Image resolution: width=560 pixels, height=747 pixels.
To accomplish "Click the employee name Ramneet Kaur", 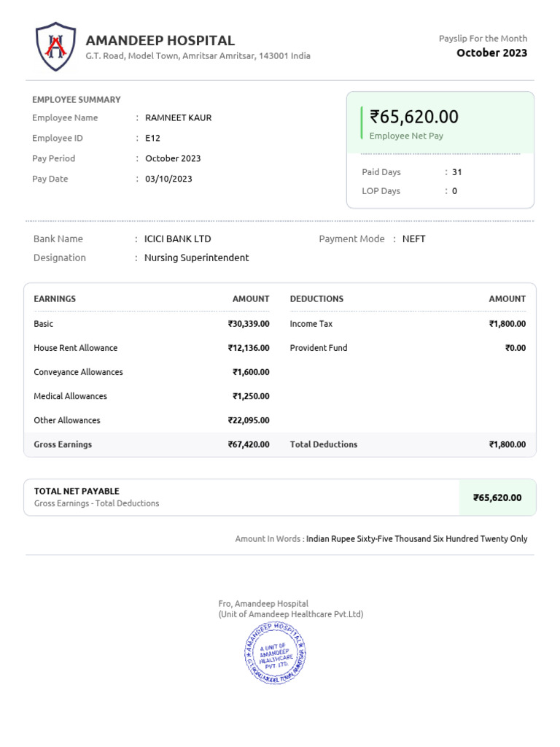I will click(x=178, y=117).
